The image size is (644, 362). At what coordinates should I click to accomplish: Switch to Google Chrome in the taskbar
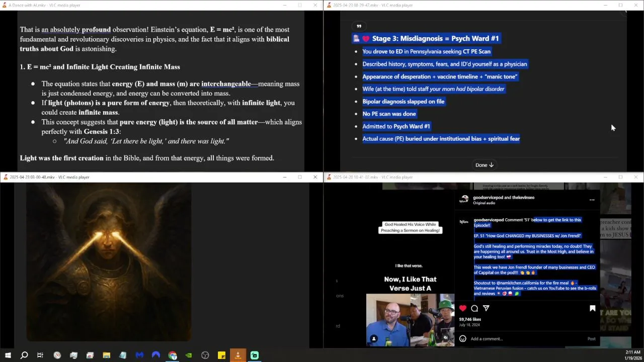(173, 355)
